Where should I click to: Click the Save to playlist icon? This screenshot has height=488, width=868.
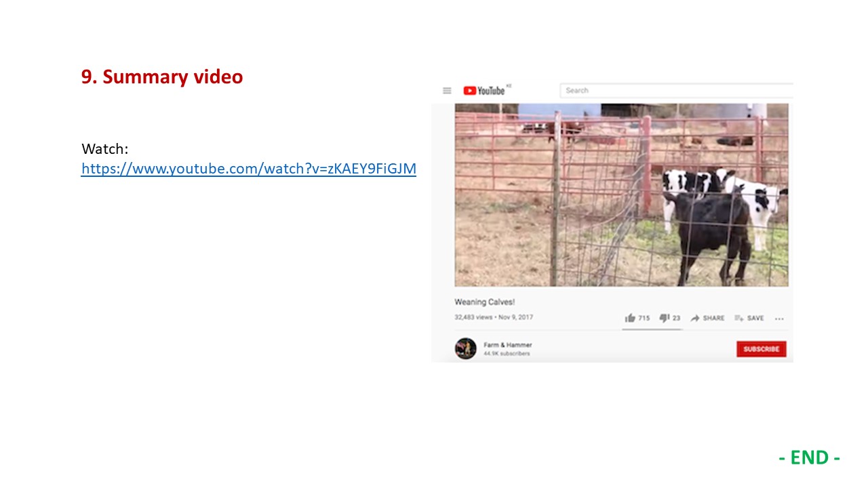pos(739,318)
